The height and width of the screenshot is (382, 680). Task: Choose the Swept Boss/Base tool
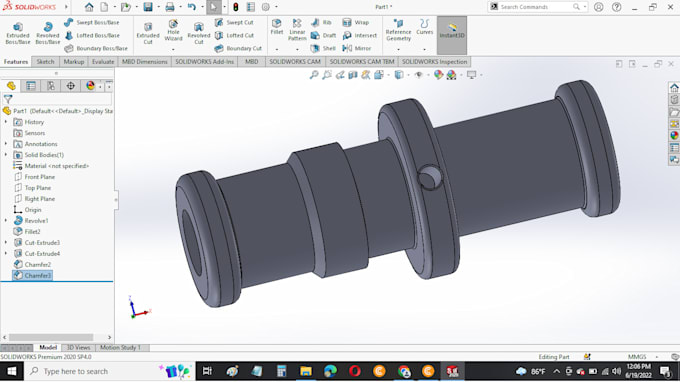(x=92, y=22)
